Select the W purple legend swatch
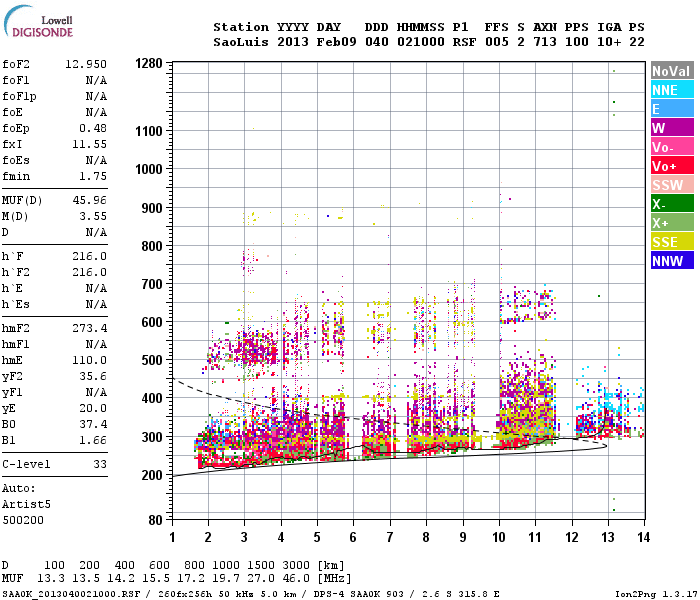Image resolution: width=700 pixels, height=600 pixels. tap(672, 128)
